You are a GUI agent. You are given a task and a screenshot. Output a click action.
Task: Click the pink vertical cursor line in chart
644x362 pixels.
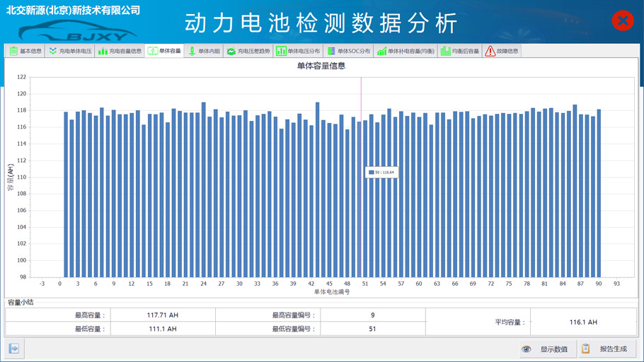click(361, 212)
